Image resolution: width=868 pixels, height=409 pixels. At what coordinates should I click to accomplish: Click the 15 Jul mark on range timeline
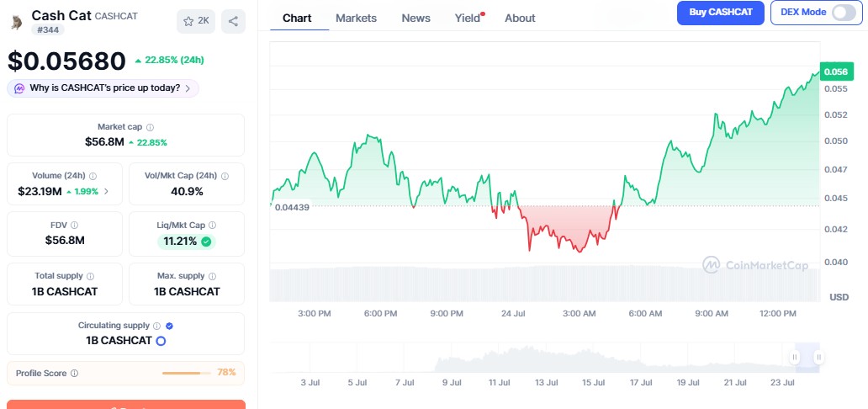[x=593, y=383]
